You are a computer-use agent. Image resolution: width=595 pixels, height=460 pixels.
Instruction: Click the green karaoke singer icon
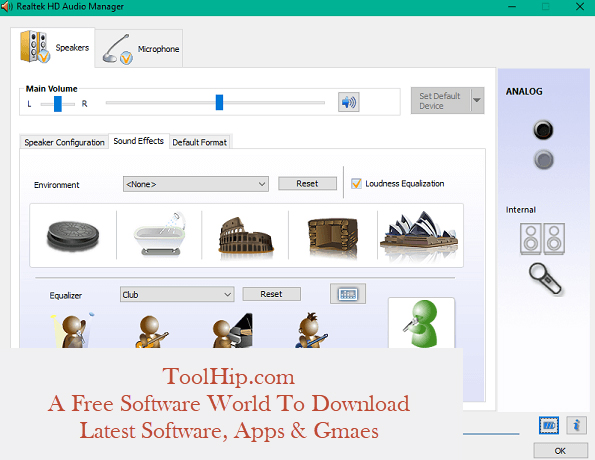click(x=421, y=324)
